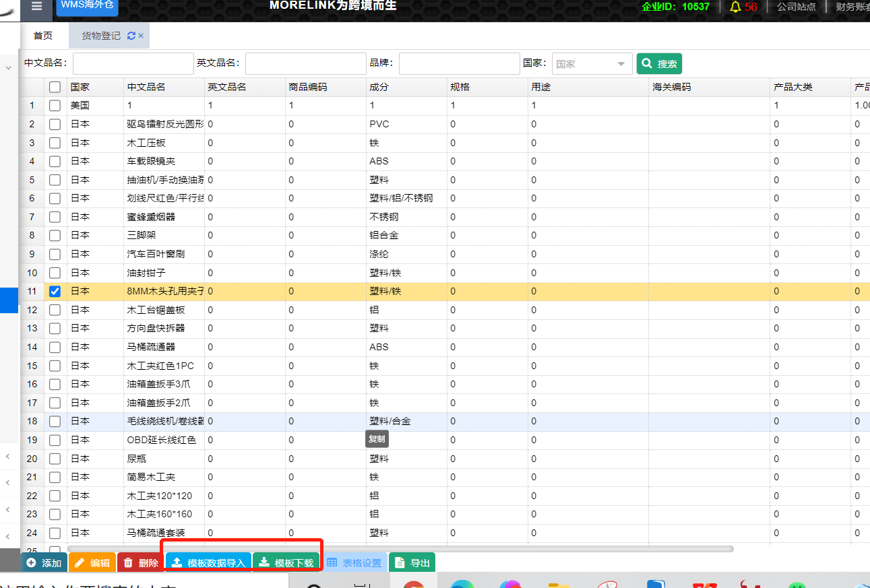The width and height of the screenshot is (870, 588).
Task: Open 公司站点 in the top bar
Action: (x=796, y=7)
